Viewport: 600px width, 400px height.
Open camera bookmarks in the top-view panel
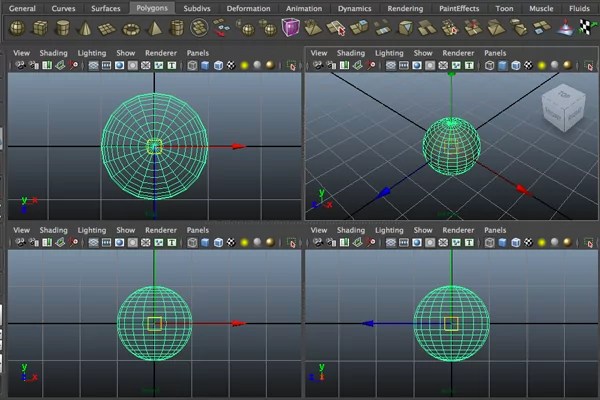pos(47,65)
